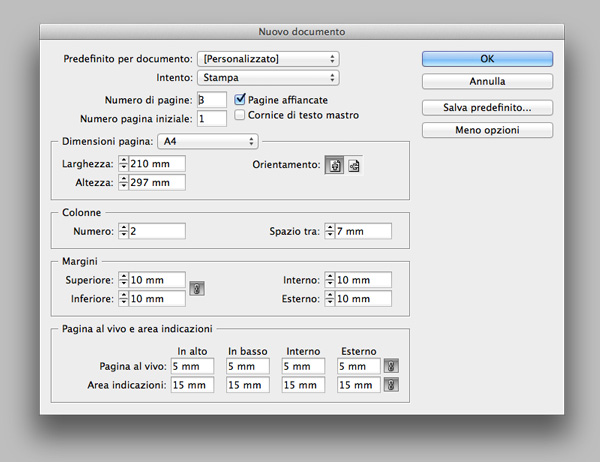Click Meno opzioni button
The height and width of the screenshot is (462, 600).
click(x=487, y=130)
